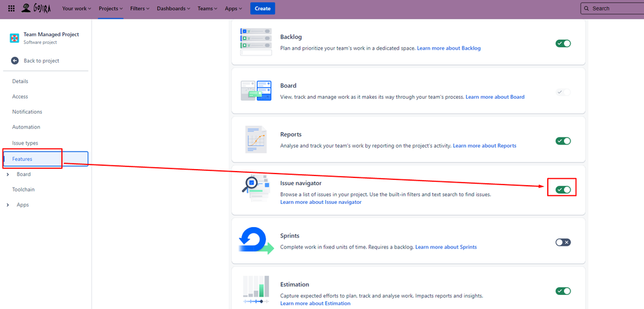This screenshot has width=644, height=309.
Task: Open Issue types settings
Action: tap(25, 143)
